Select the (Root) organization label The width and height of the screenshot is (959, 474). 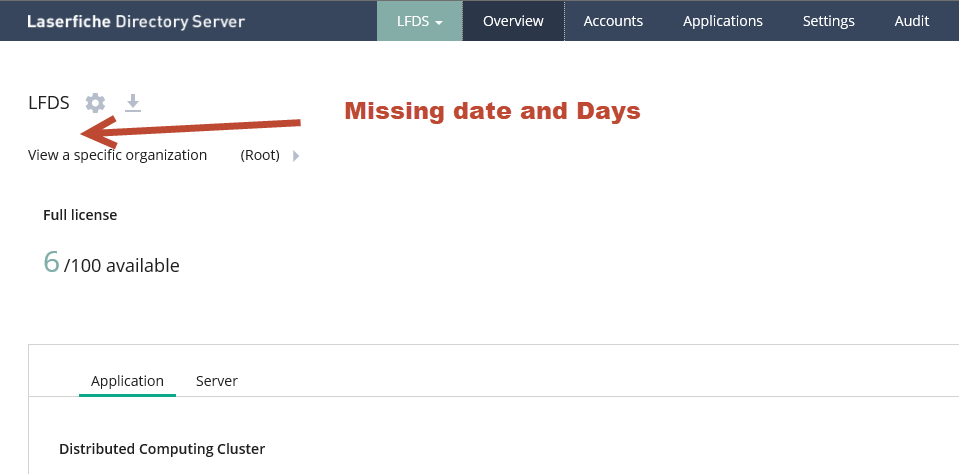[x=260, y=155]
